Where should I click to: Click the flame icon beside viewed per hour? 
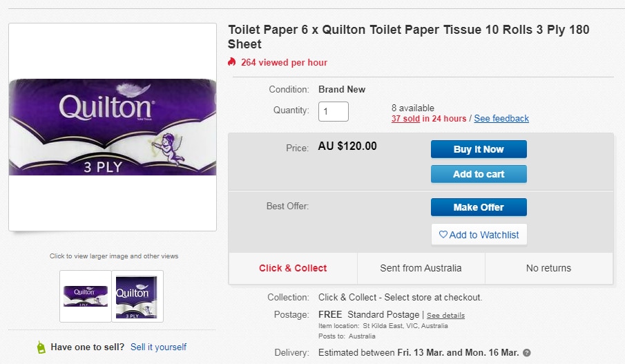[x=232, y=62]
